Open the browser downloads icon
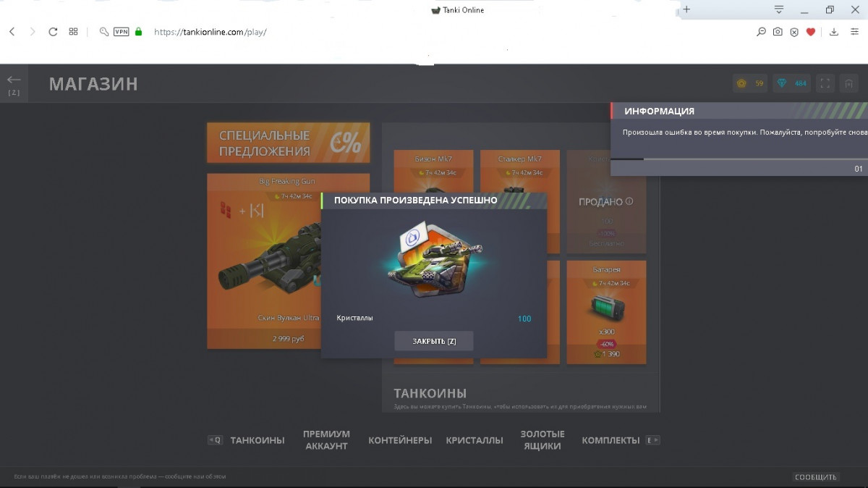 [x=834, y=32]
